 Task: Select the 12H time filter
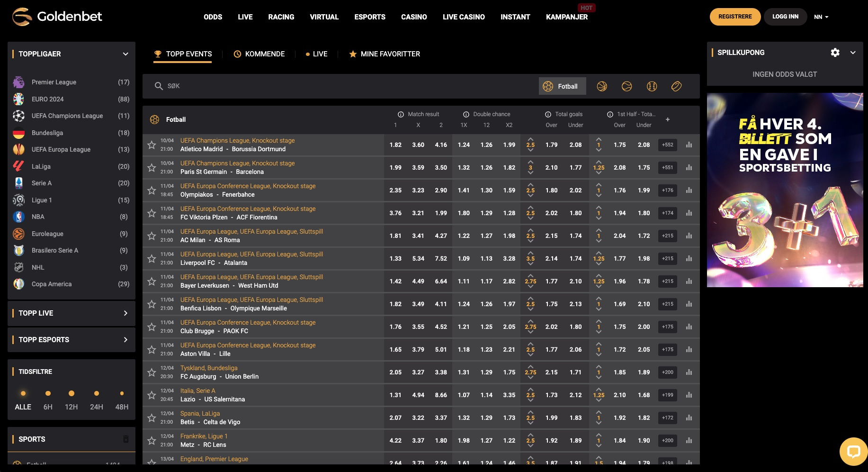(72, 399)
